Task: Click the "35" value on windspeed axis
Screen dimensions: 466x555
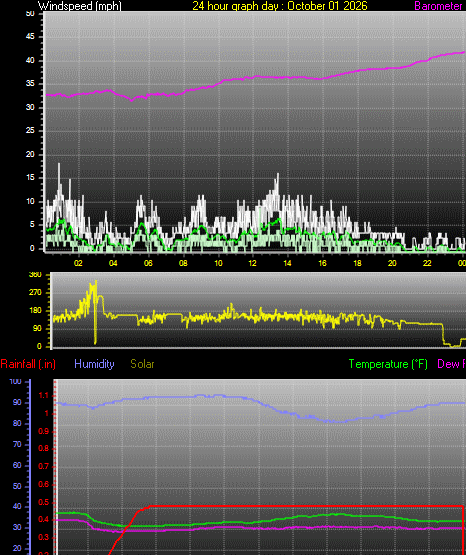Action: (x=30, y=84)
